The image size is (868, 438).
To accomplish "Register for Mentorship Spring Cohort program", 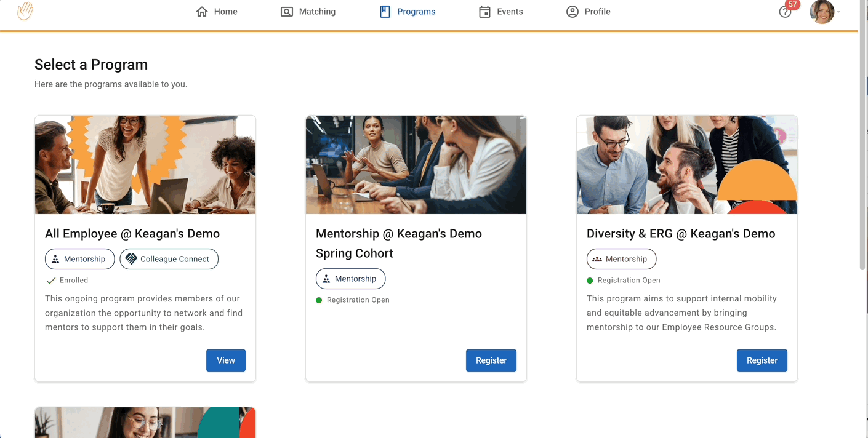I will pos(491,360).
